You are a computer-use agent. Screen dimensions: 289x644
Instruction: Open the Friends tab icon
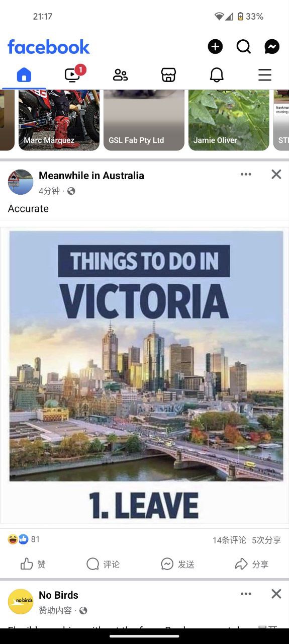point(120,75)
